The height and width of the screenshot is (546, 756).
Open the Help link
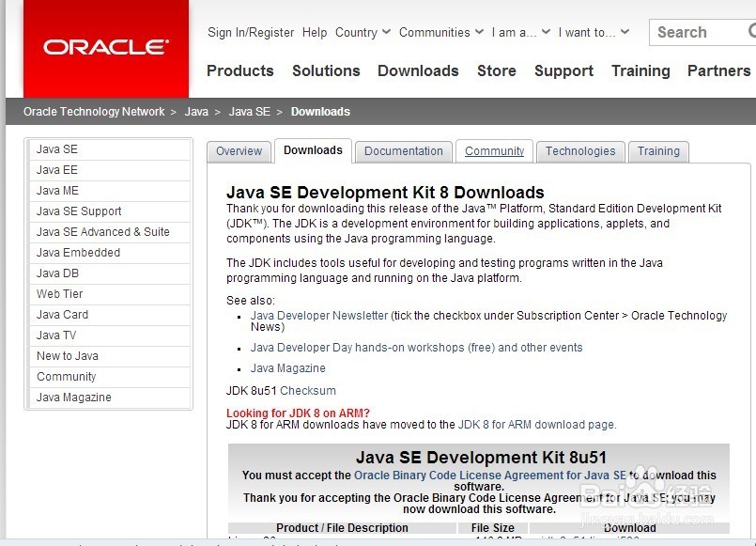(315, 32)
